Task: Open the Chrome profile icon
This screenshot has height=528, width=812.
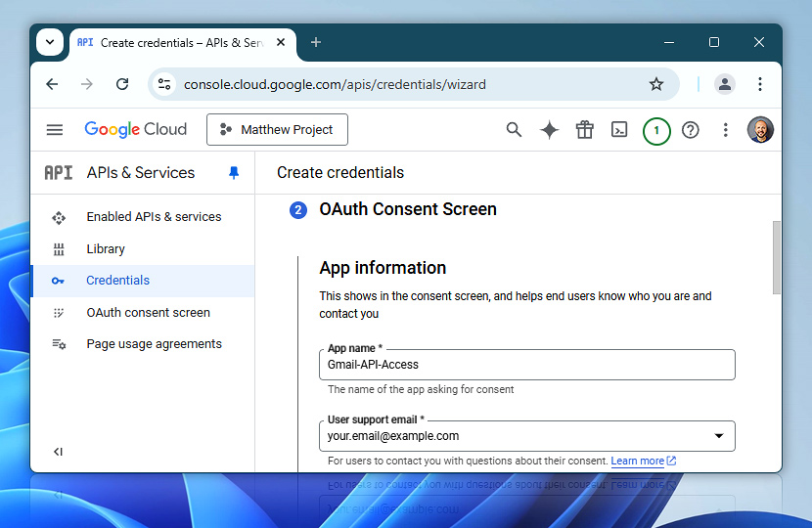Action: coord(725,84)
